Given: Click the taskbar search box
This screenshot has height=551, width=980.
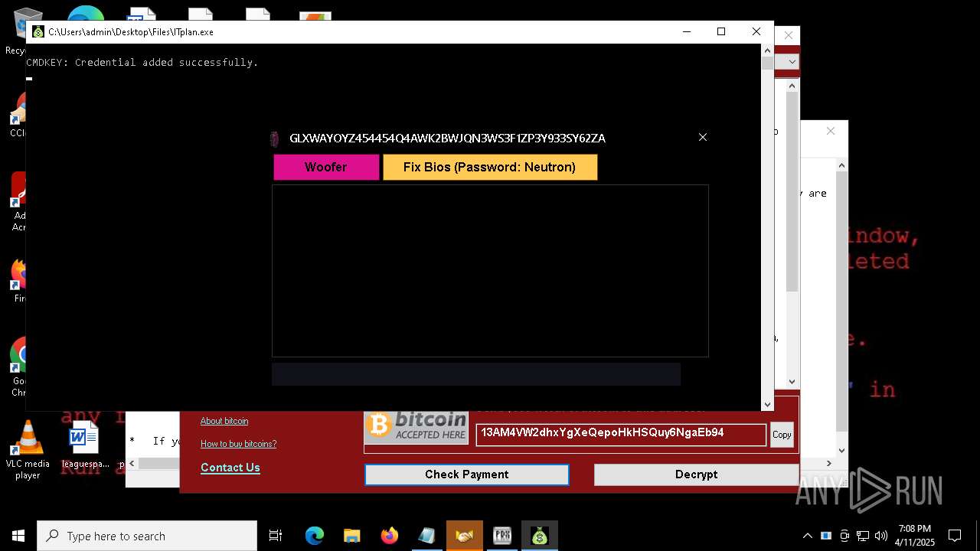Looking at the screenshot, I should pos(147,536).
